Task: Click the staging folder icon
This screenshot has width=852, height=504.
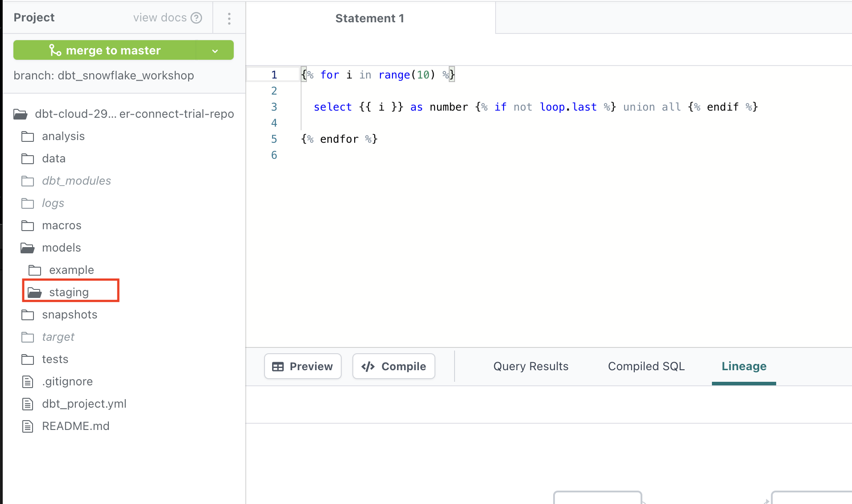Action: 35,293
